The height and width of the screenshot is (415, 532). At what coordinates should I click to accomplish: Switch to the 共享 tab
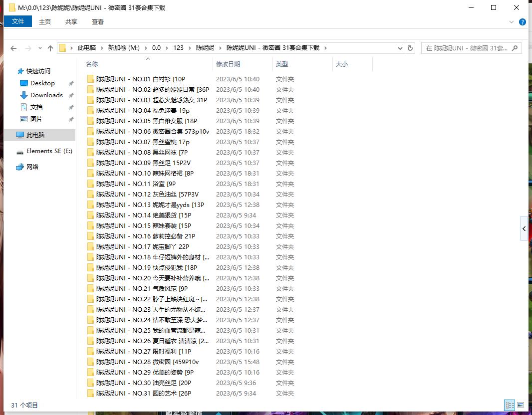coord(71,22)
